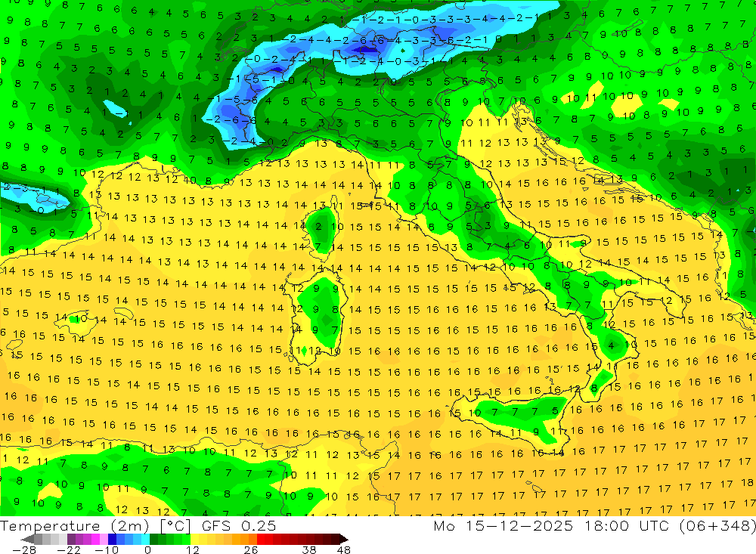756x554 pixels.
Task: Click the legend label '48'
Action: coord(344,550)
